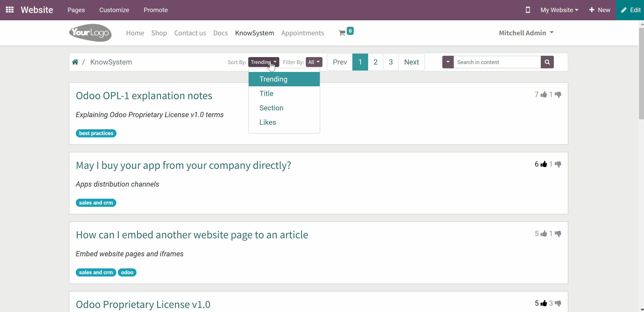Open Contact us nav link
The height and width of the screenshot is (312, 644).
pyautogui.click(x=190, y=33)
